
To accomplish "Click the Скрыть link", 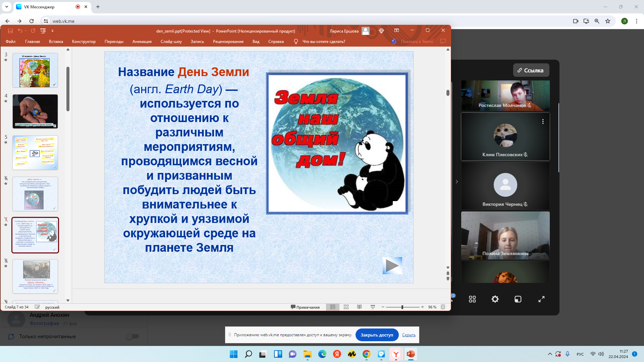I will (409, 335).
